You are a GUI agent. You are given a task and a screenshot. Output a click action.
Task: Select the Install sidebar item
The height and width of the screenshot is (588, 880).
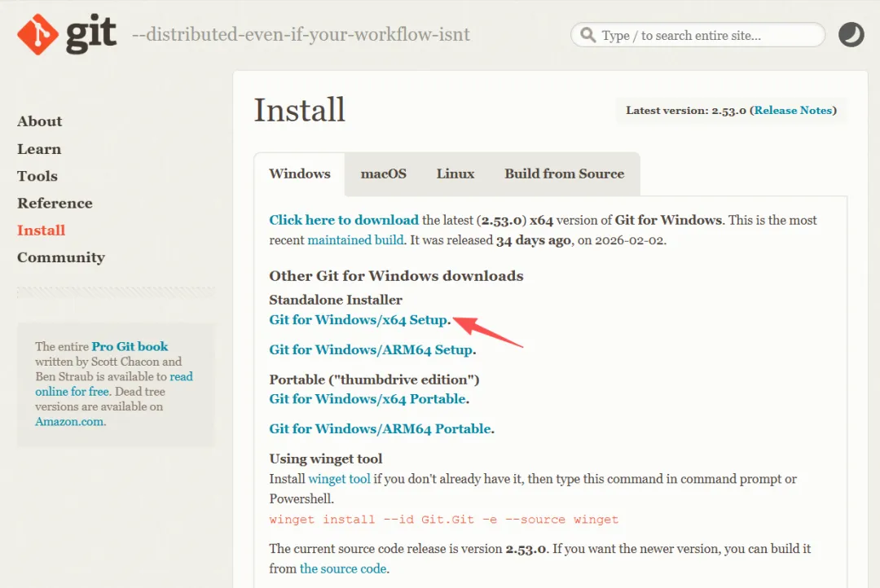point(41,230)
